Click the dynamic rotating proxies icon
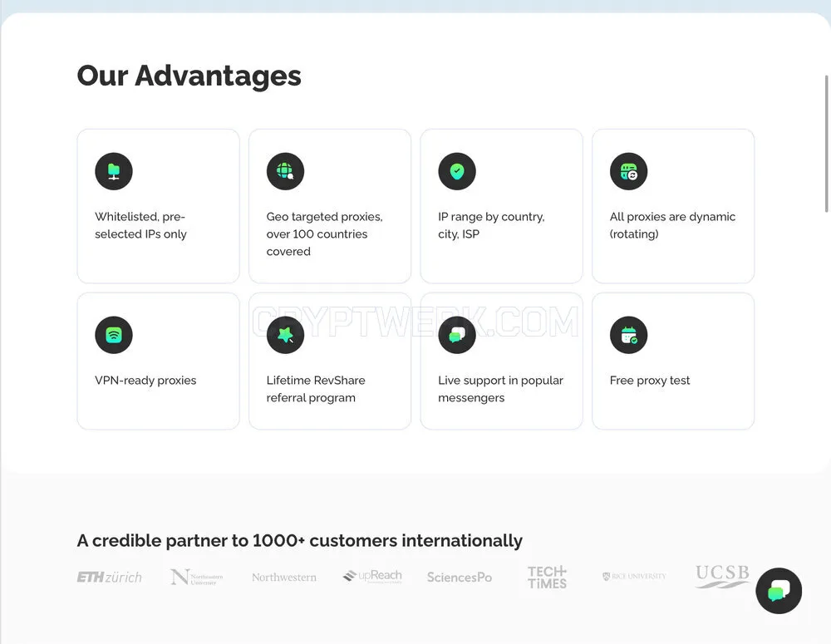The width and height of the screenshot is (831, 644). (629, 171)
